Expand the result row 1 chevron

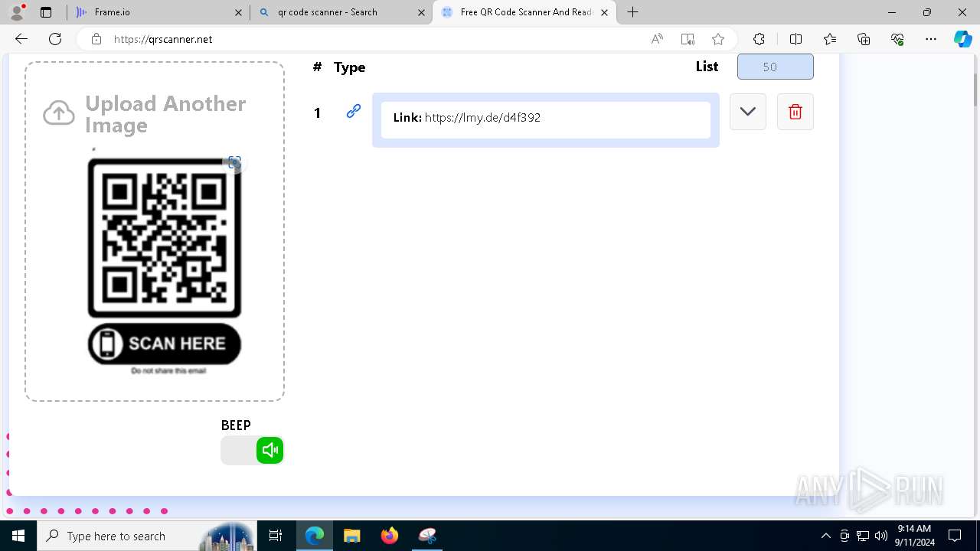(748, 112)
